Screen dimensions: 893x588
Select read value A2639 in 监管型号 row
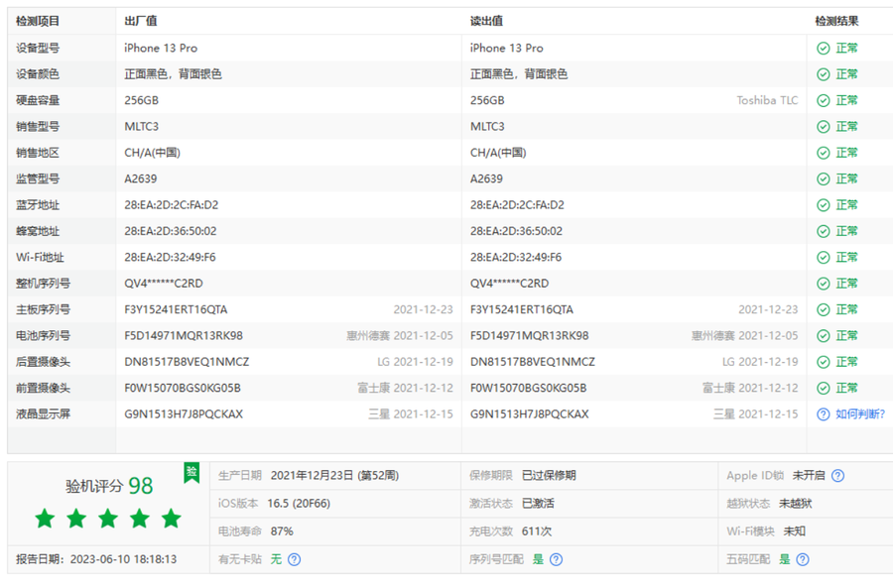(486, 179)
